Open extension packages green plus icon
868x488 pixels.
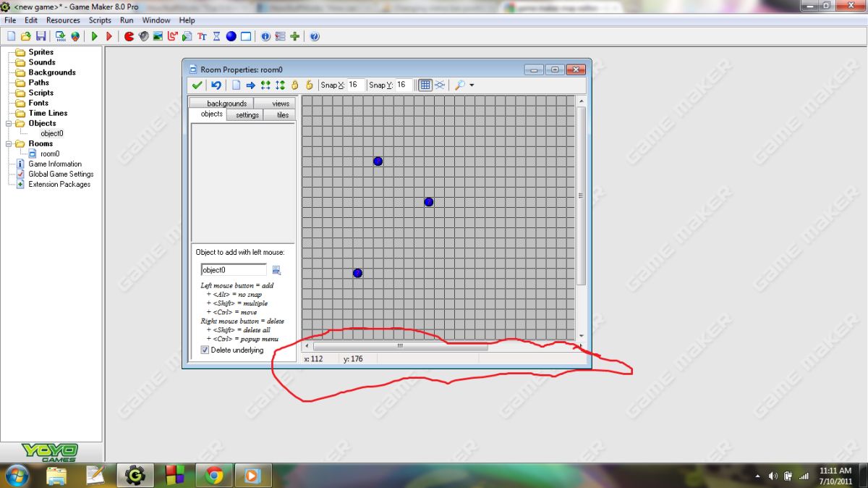294,36
